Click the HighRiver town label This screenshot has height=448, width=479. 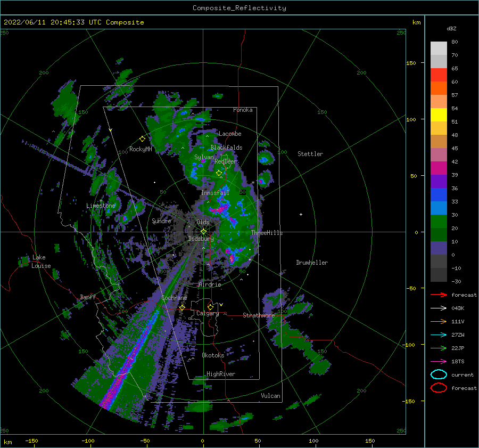(x=221, y=374)
